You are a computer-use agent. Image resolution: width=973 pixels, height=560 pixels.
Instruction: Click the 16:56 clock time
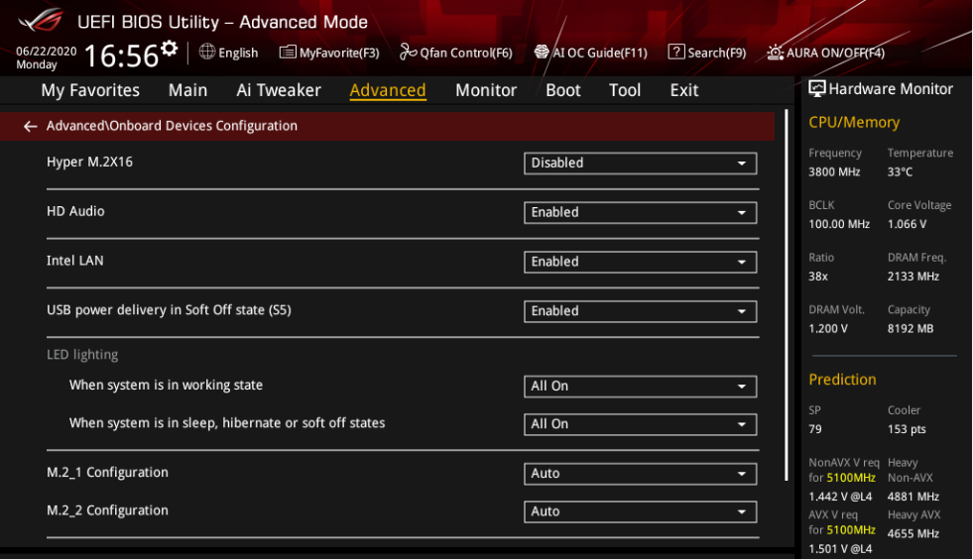coord(121,56)
